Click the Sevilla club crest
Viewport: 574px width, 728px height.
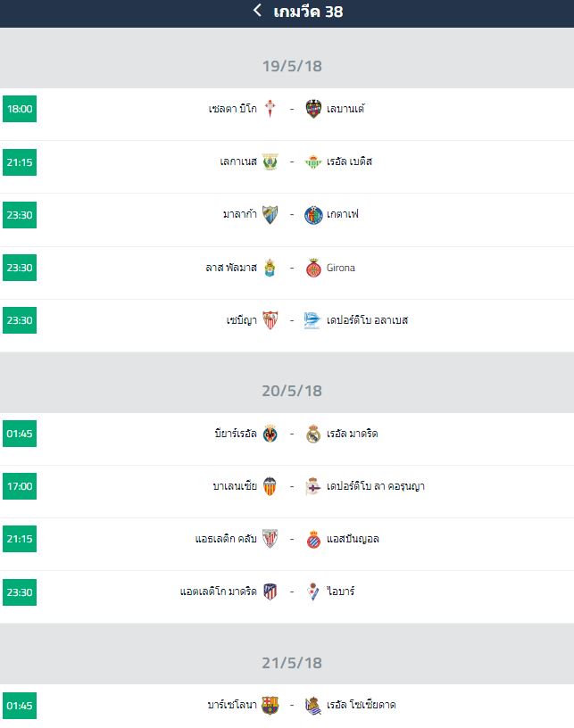(x=270, y=320)
